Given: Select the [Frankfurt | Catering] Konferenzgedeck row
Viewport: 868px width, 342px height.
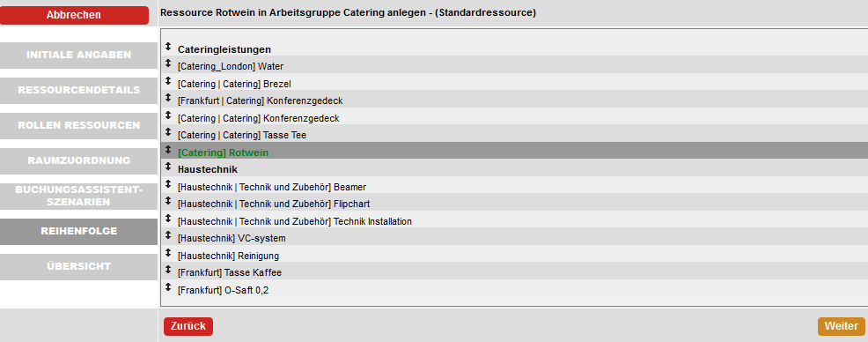Looking at the screenshot, I should pos(514,100).
